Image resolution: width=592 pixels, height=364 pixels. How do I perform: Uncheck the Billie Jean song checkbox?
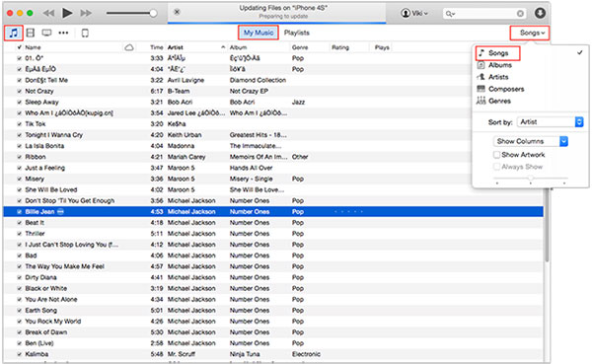coord(20,211)
